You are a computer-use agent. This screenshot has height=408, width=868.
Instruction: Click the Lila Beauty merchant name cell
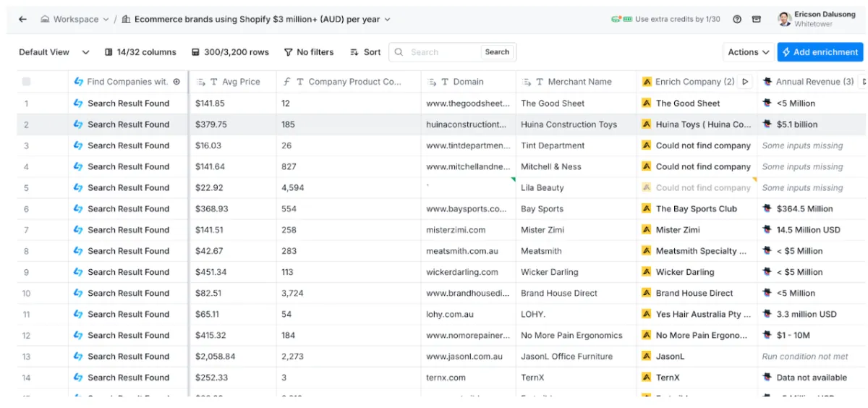point(576,188)
